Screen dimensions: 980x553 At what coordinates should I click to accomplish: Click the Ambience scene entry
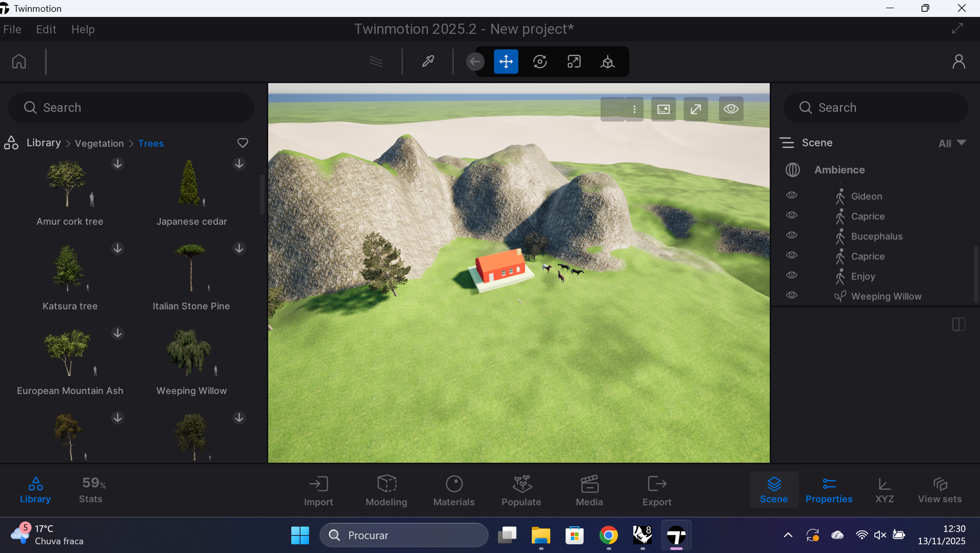pyautogui.click(x=839, y=170)
